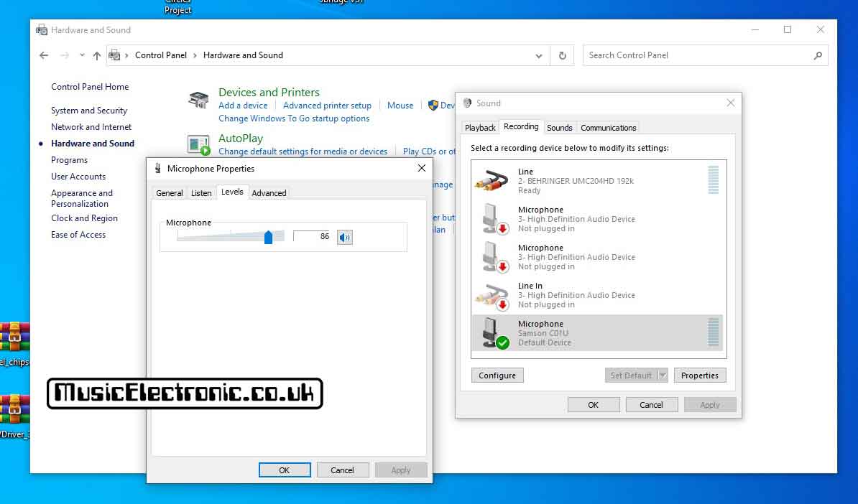The width and height of the screenshot is (858, 504).
Task: Minimize the Hardware and Sound window
Action: pyautogui.click(x=755, y=29)
